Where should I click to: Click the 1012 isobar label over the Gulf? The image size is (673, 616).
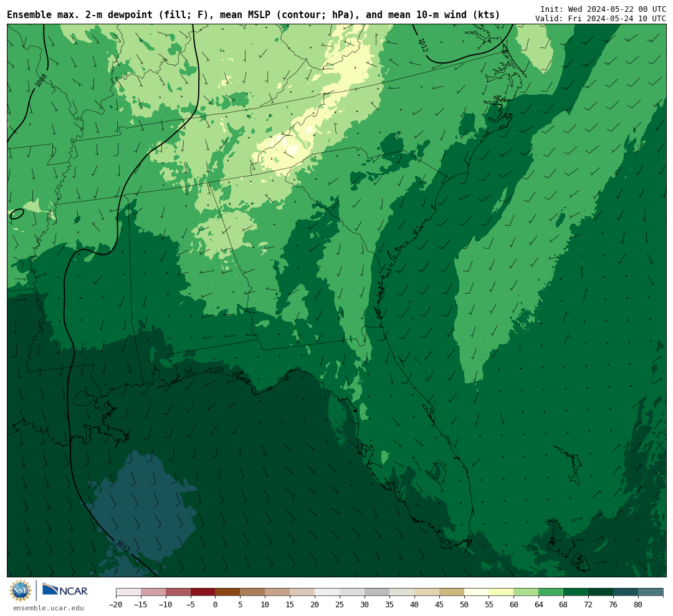click(x=123, y=546)
